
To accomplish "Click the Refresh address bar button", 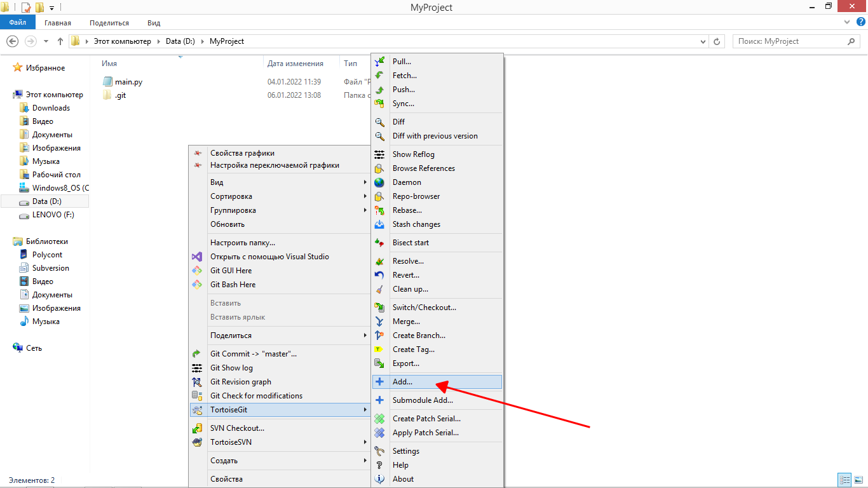I will 717,41.
